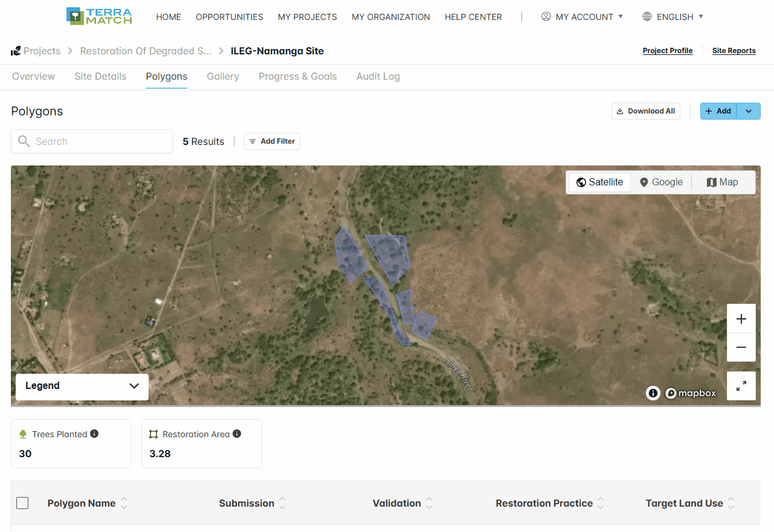
Task: Go to Restoration Of Degraded S... breadcrumb
Action: click(x=146, y=51)
